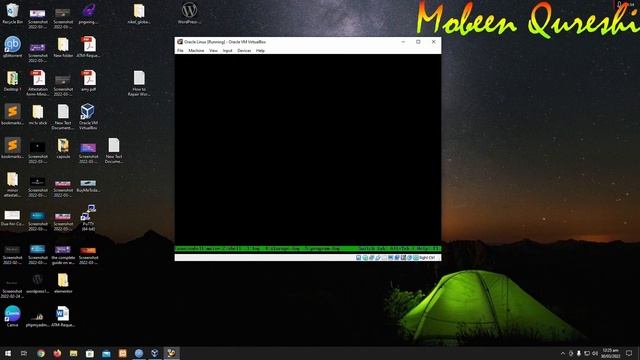640x360 pixels.
Task: Open the View menu in VirtualBox
Action: (x=213, y=51)
